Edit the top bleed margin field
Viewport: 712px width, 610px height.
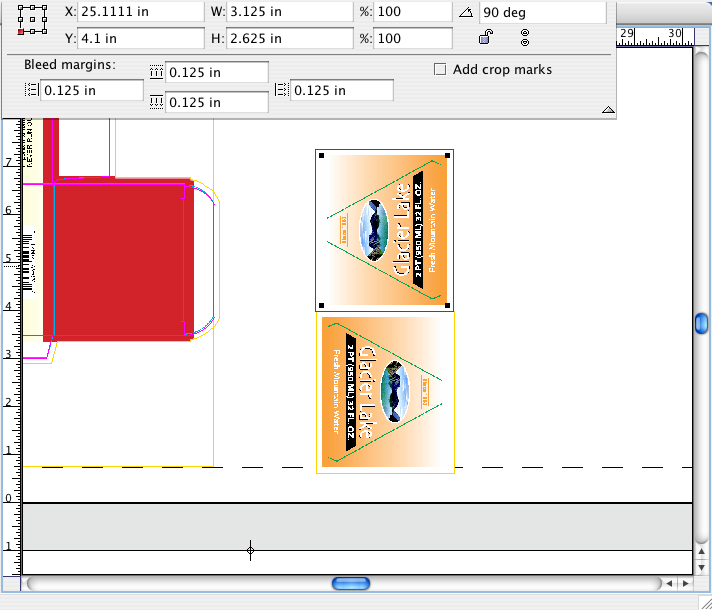(217, 72)
